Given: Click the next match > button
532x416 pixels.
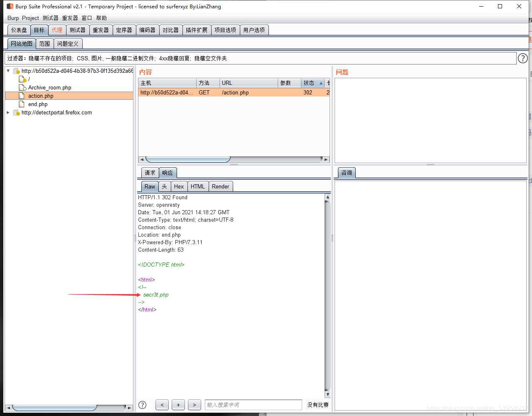Looking at the screenshot, I should pos(195,405).
